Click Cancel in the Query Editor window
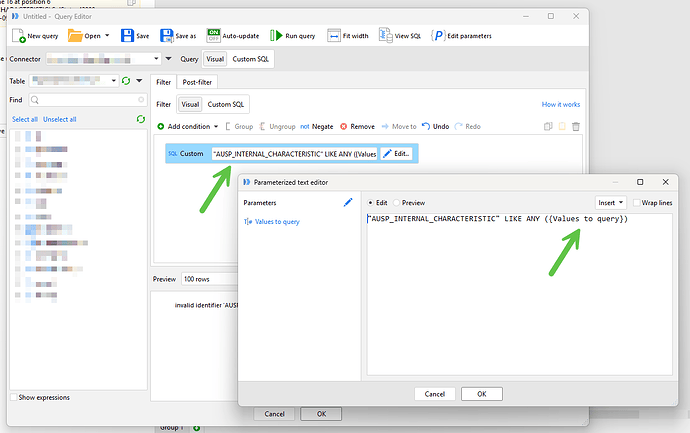690x433 pixels. pos(274,414)
